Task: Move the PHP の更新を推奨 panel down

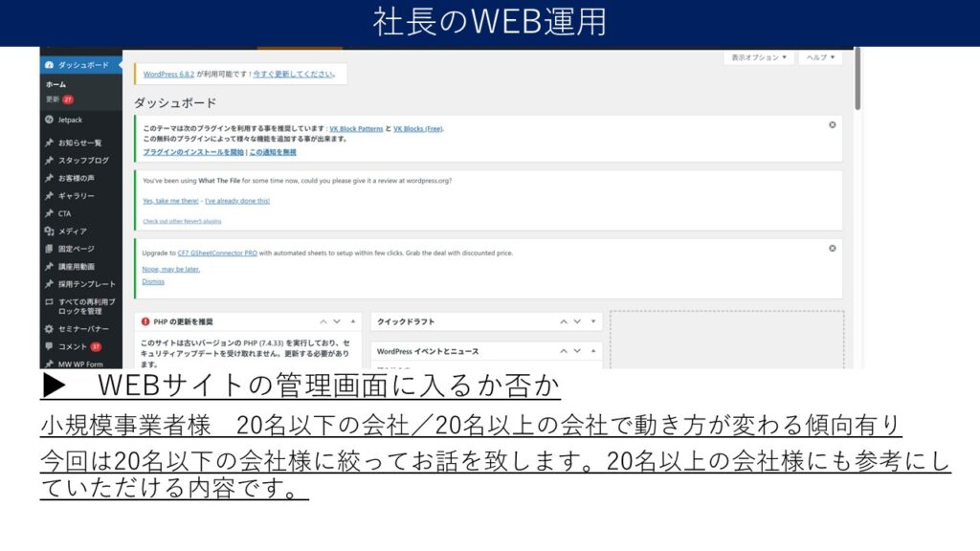Action: (337, 321)
